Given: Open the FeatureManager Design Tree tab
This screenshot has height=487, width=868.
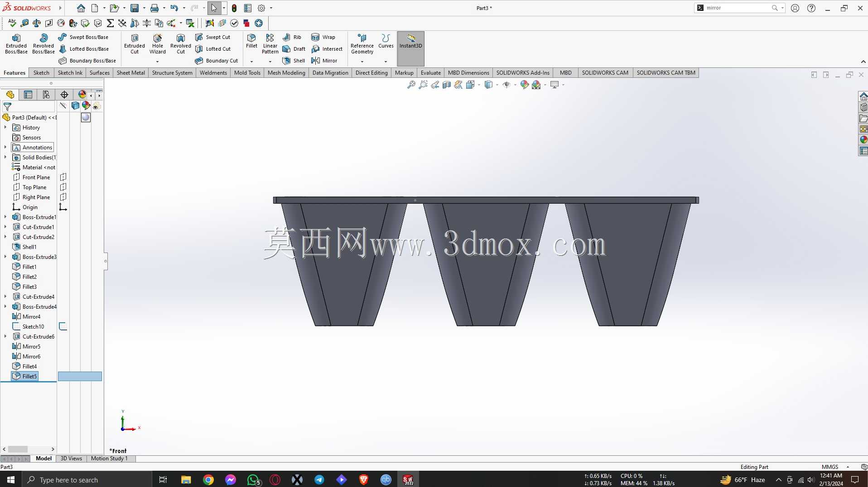Looking at the screenshot, I should pyautogui.click(x=10, y=95).
